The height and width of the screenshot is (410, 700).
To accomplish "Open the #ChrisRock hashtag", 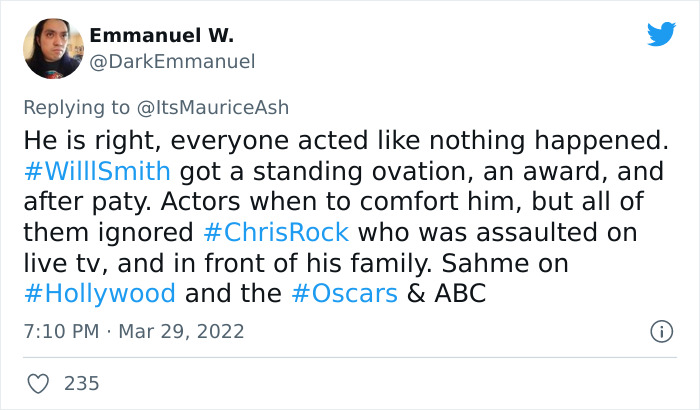I will click(275, 232).
